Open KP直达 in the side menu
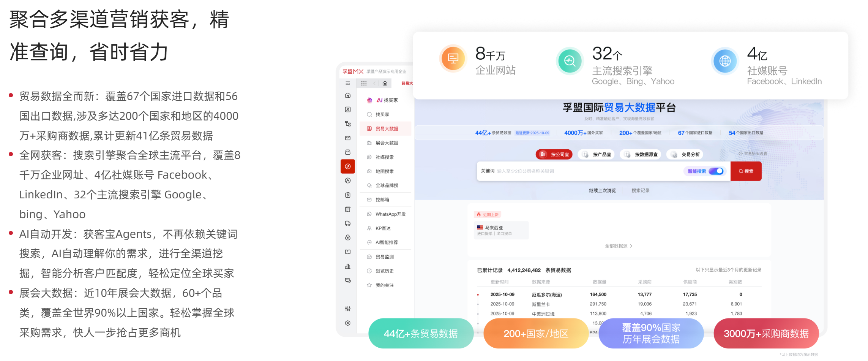The height and width of the screenshot is (361, 868). pyautogui.click(x=385, y=228)
